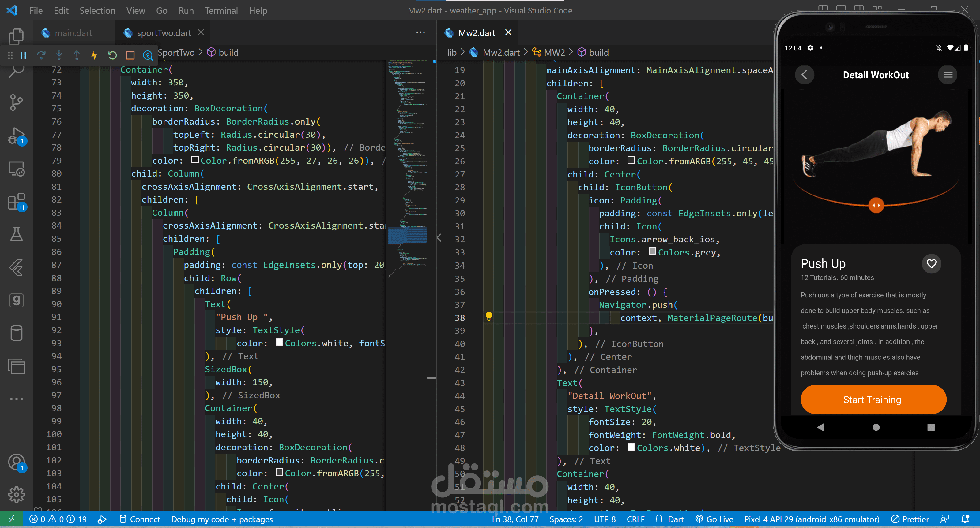Open the Terminal menu
The image size is (980, 528).
(221, 11)
